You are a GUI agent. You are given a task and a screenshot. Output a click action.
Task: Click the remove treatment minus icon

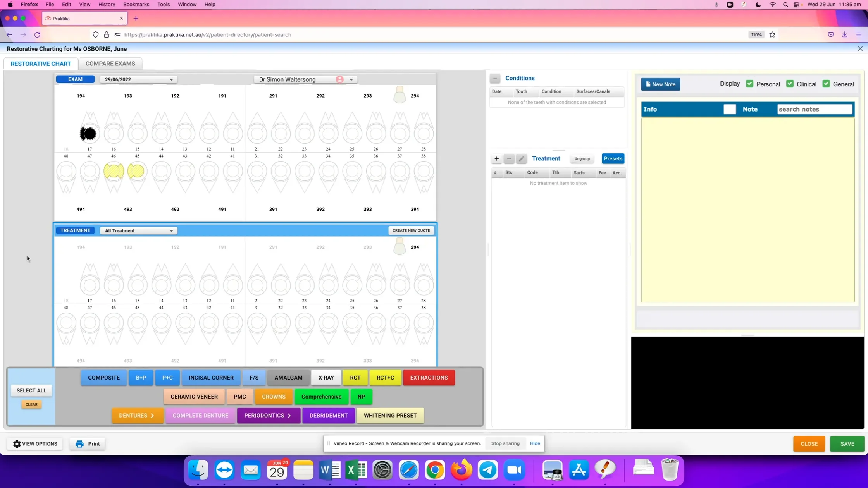coord(509,158)
